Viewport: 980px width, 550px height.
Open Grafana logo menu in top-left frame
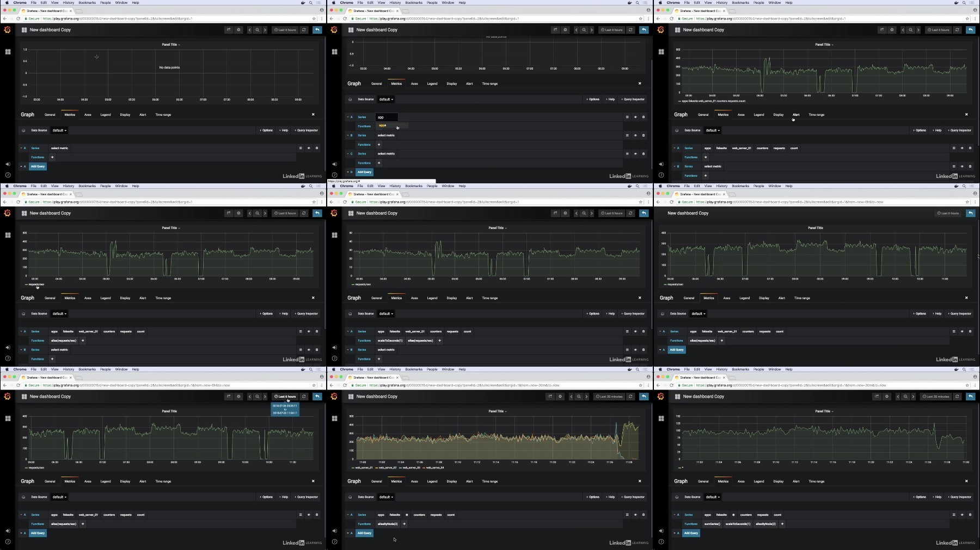tap(7, 30)
